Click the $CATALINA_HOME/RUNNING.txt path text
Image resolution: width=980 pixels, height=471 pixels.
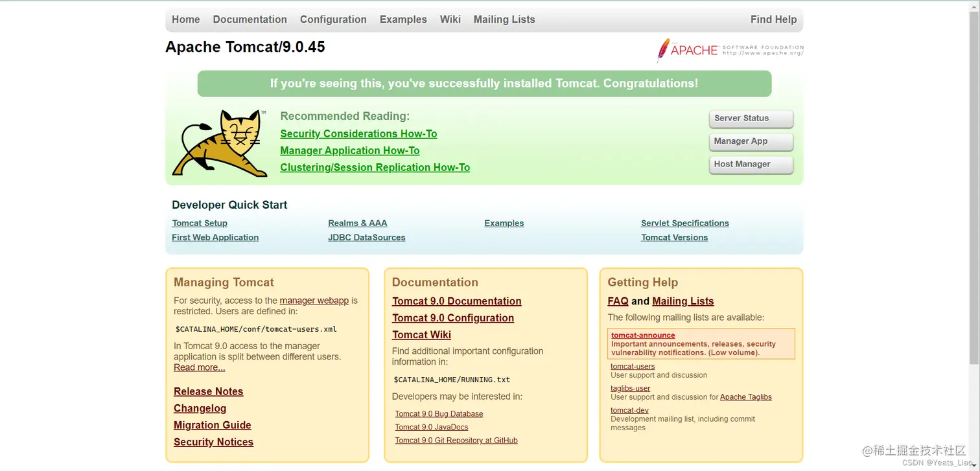(x=452, y=380)
